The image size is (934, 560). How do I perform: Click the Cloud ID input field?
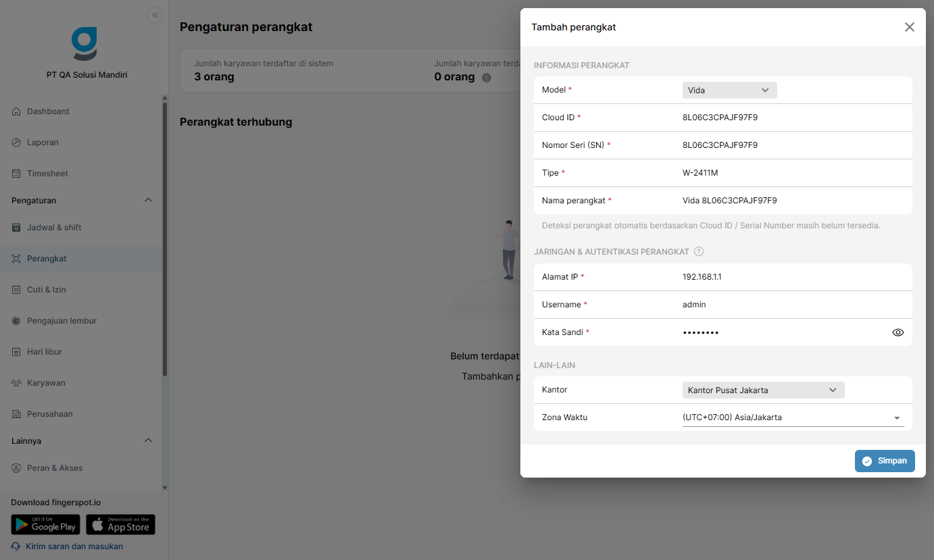tap(793, 118)
